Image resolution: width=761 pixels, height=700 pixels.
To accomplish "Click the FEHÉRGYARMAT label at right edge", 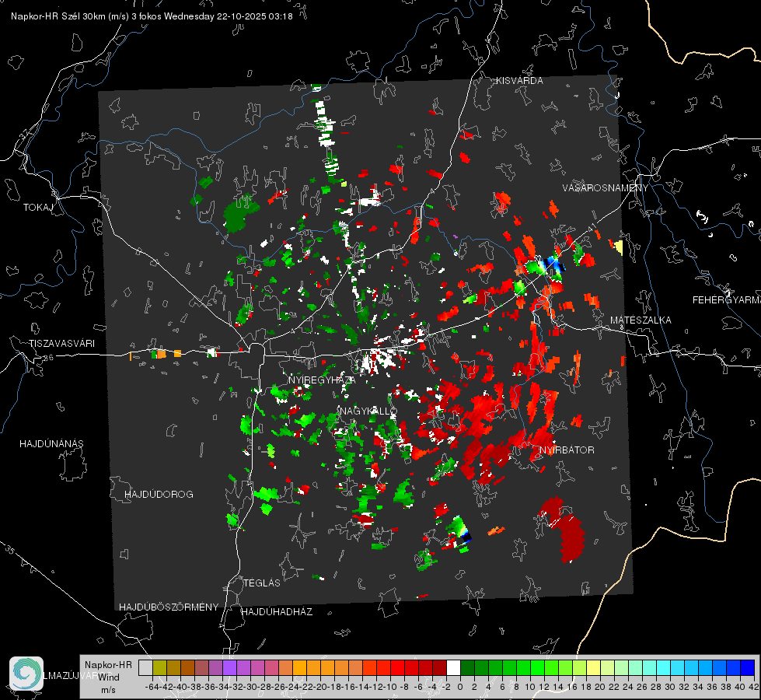I will (x=727, y=300).
